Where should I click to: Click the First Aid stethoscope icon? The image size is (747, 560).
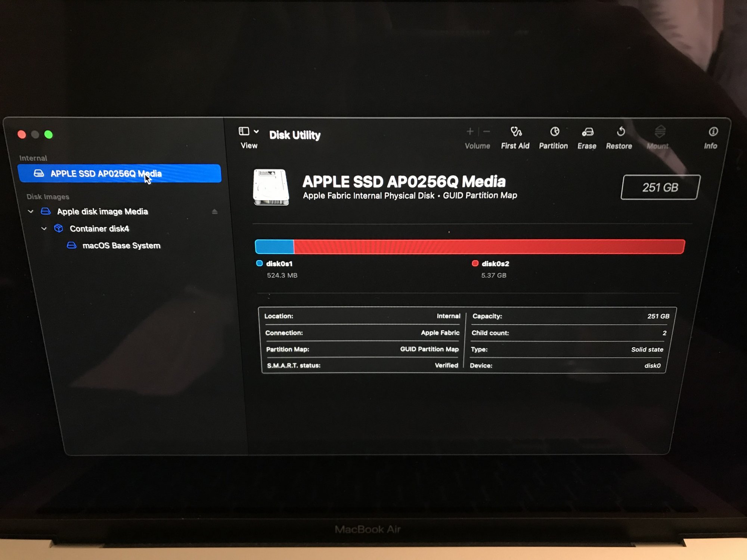tap(516, 132)
